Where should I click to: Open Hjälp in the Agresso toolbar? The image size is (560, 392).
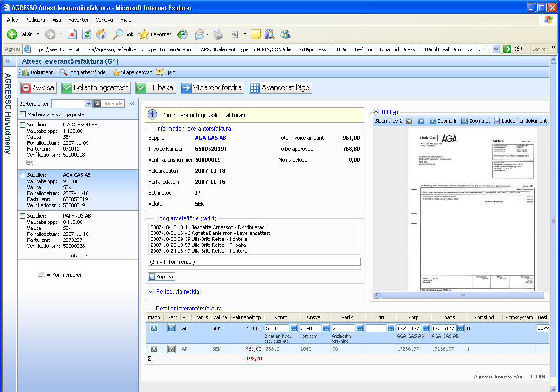click(x=165, y=72)
